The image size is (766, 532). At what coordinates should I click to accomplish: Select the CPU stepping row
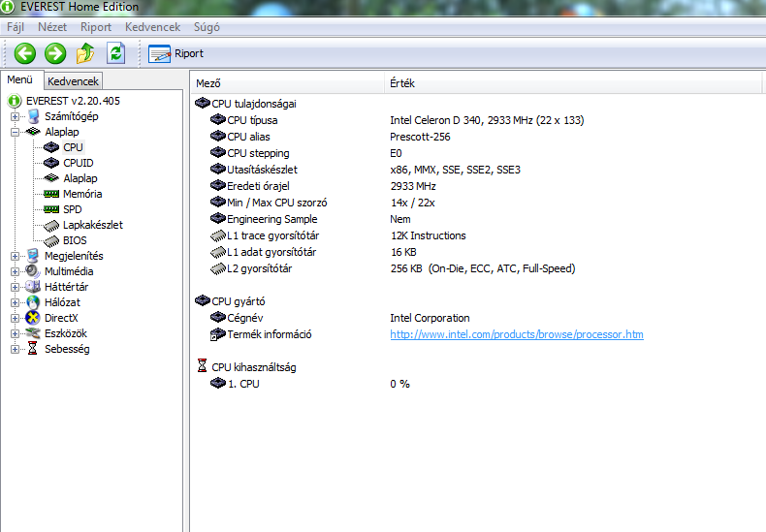point(477,154)
